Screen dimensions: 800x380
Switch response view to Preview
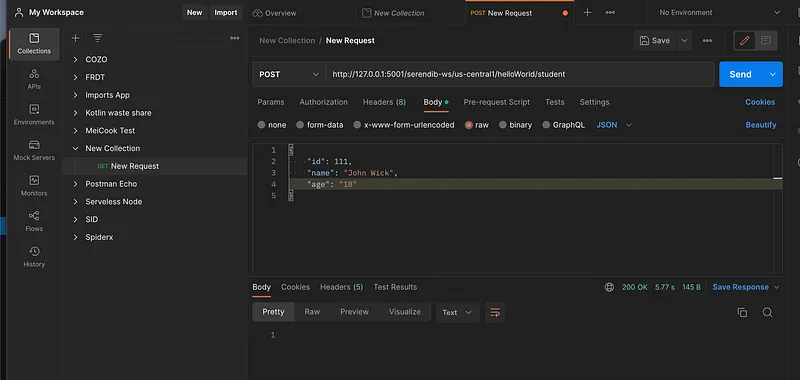pyautogui.click(x=354, y=312)
